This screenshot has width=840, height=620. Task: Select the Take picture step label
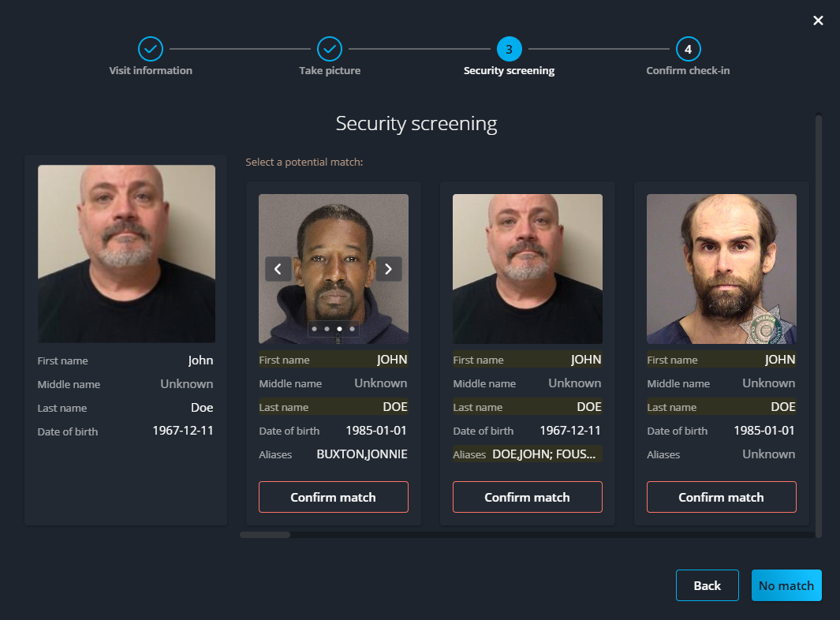(x=329, y=70)
